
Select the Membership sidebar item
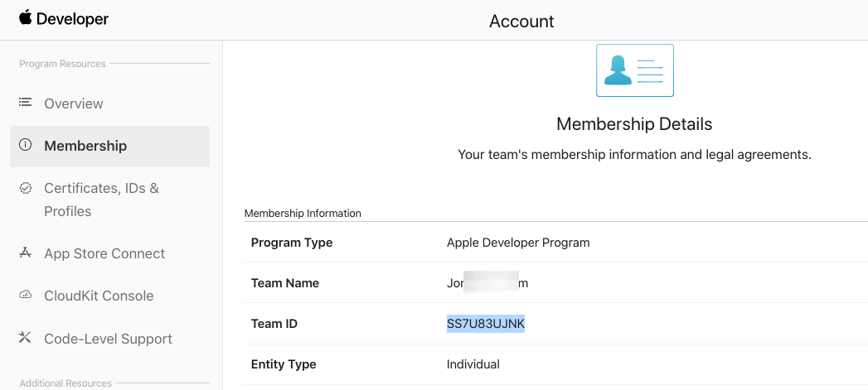point(109,146)
